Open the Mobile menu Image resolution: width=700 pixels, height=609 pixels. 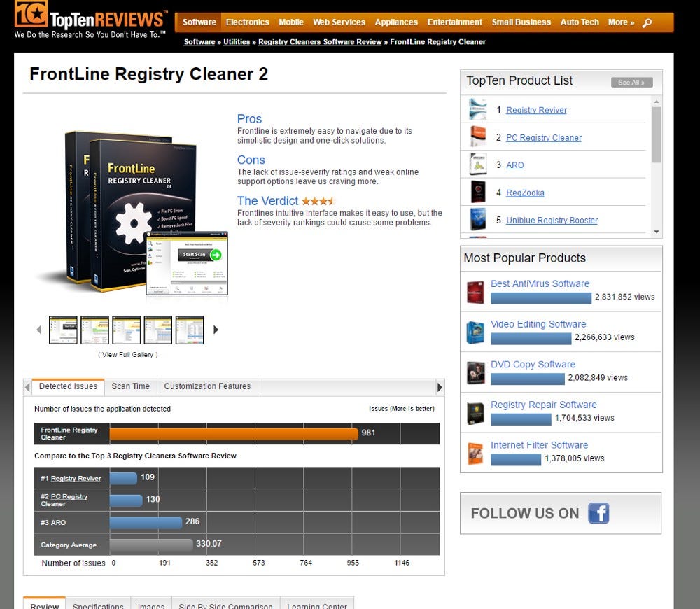[x=291, y=22]
